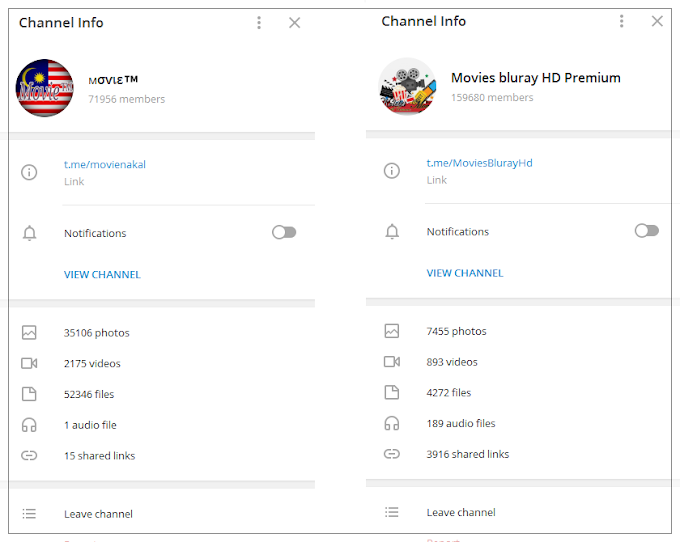Open the 4272 files list
680x542 pixels.
[x=448, y=393]
